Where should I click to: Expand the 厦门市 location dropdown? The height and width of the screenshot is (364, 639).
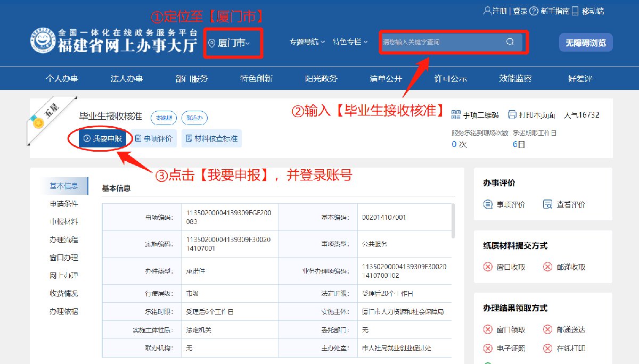[233, 43]
